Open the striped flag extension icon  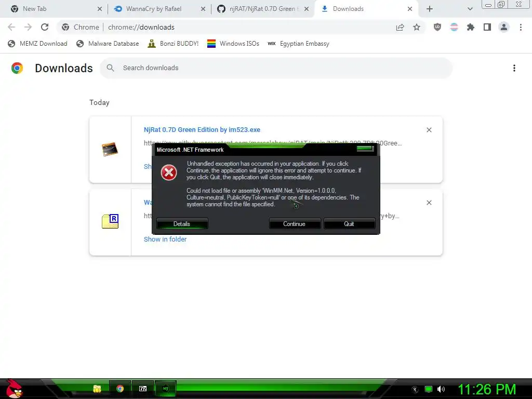pos(454,27)
